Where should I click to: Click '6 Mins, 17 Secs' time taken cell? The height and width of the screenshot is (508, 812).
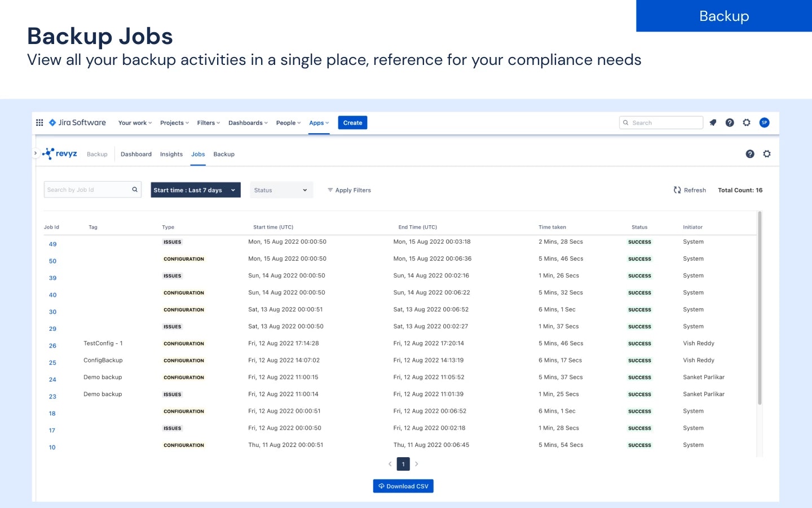point(560,360)
